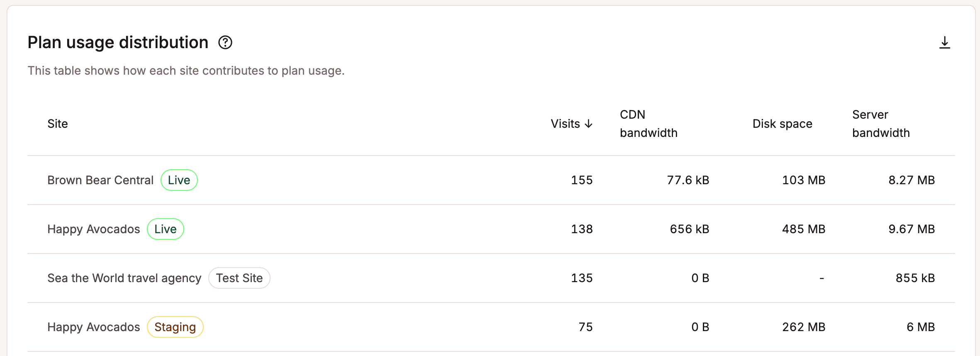Click the Test Site badge on Sea the World
Screen dimensions: 980x356
pos(239,278)
